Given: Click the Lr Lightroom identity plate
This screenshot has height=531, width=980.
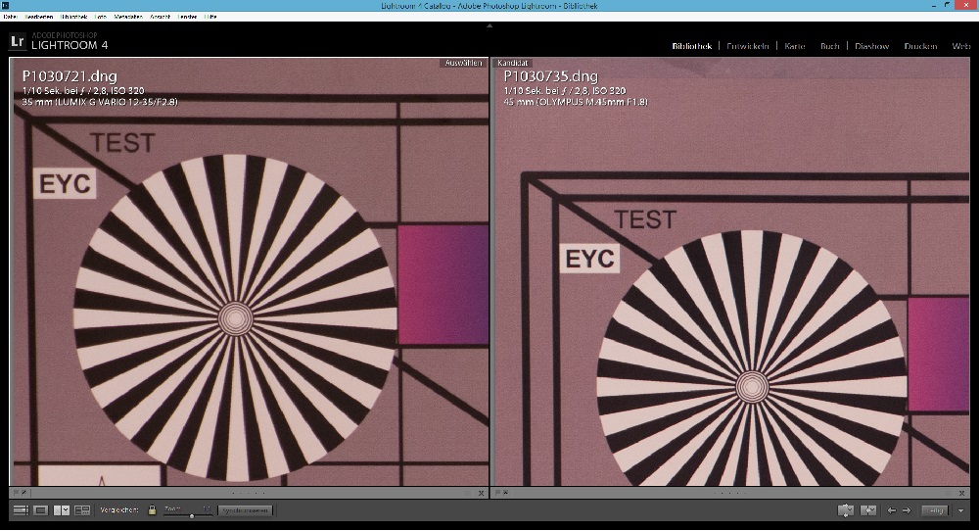Looking at the screenshot, I should point(59,41).
